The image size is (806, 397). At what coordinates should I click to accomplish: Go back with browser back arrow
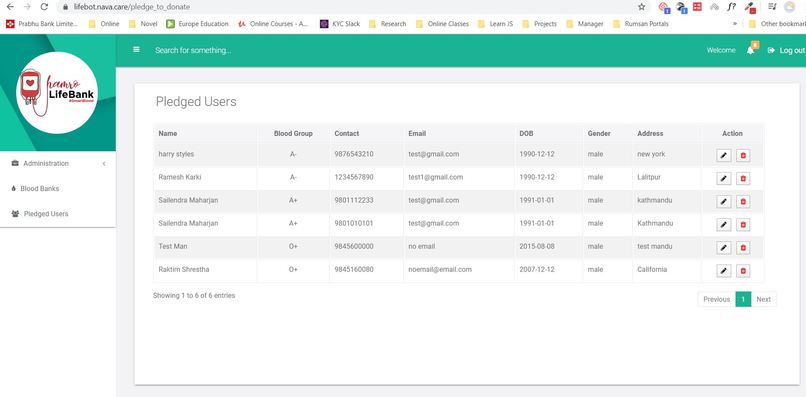(x=10, y=7)
